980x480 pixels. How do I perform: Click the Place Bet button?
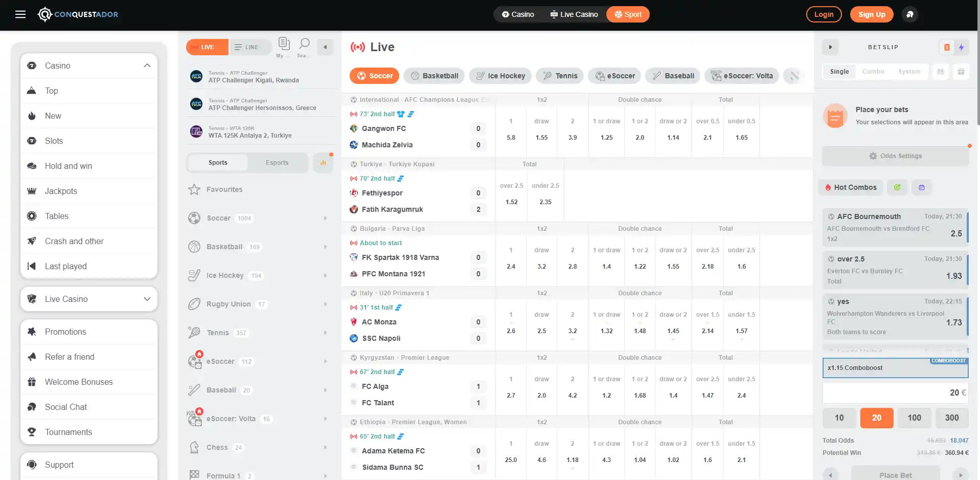pyautogui.click(x=896, y=475)
